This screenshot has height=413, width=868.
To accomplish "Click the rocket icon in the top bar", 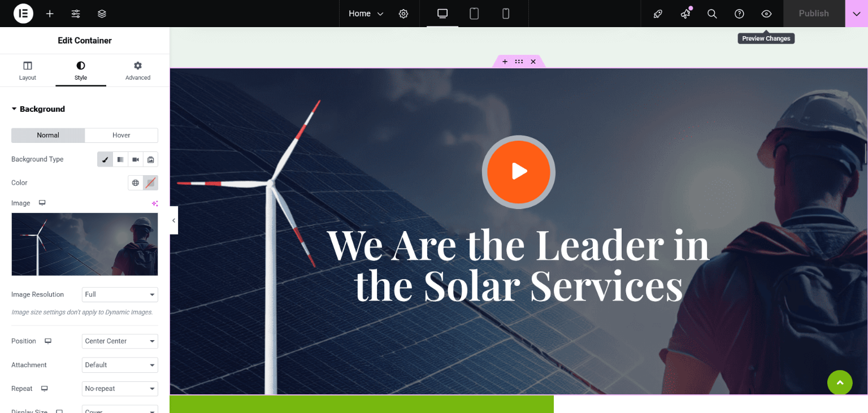I will tap(658, 14).
